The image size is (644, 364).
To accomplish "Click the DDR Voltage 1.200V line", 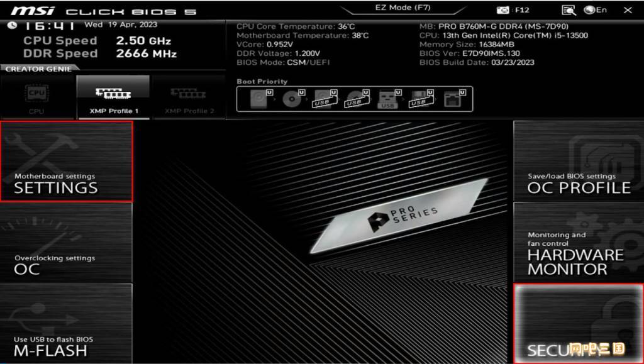I will click(x=278, y=53).
